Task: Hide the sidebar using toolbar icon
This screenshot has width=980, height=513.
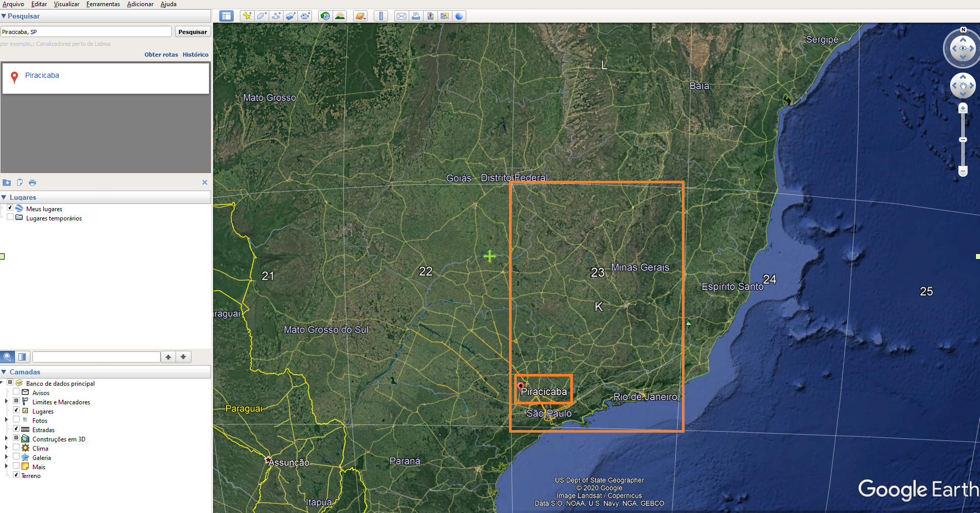Action: coord(226,16)
